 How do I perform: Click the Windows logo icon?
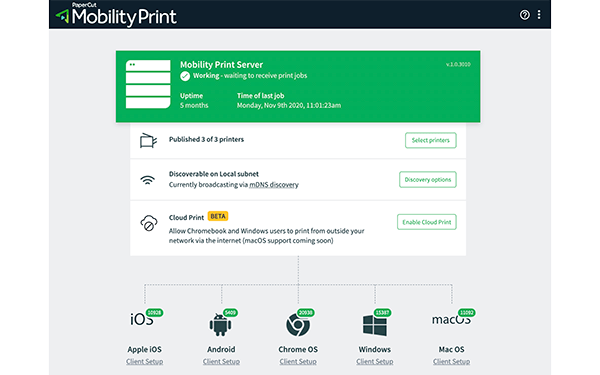[375, 325]
